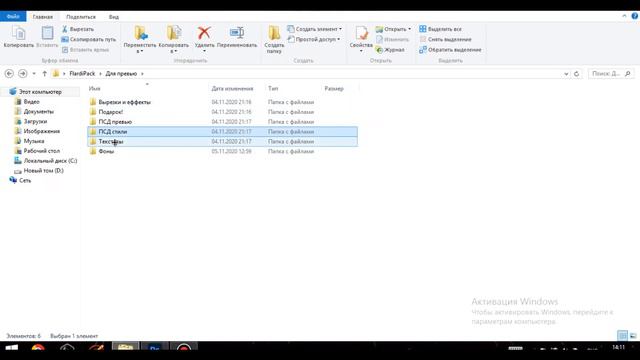Open the Открыть dropdown in ribbon
This screenshot has width=640, height=360.
tap(393, 29)
